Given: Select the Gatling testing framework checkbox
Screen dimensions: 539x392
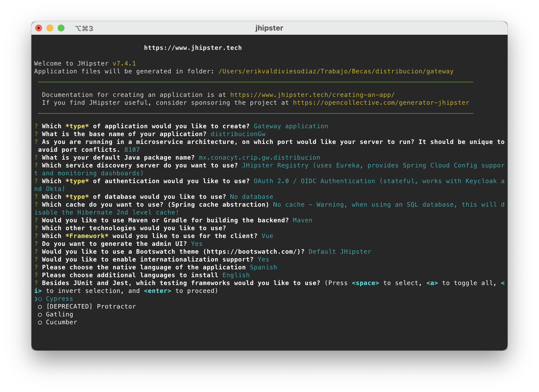Looking at the screenshot, I should [40, 315].
